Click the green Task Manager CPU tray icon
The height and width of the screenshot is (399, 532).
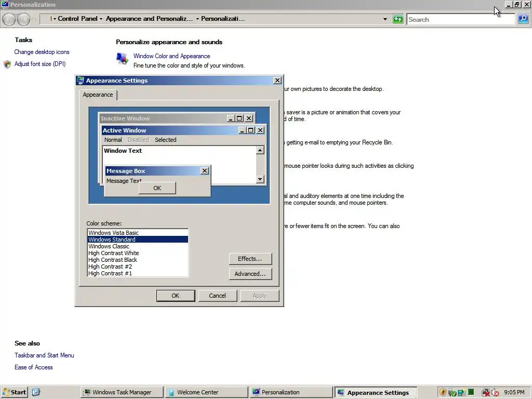point(471,392)
